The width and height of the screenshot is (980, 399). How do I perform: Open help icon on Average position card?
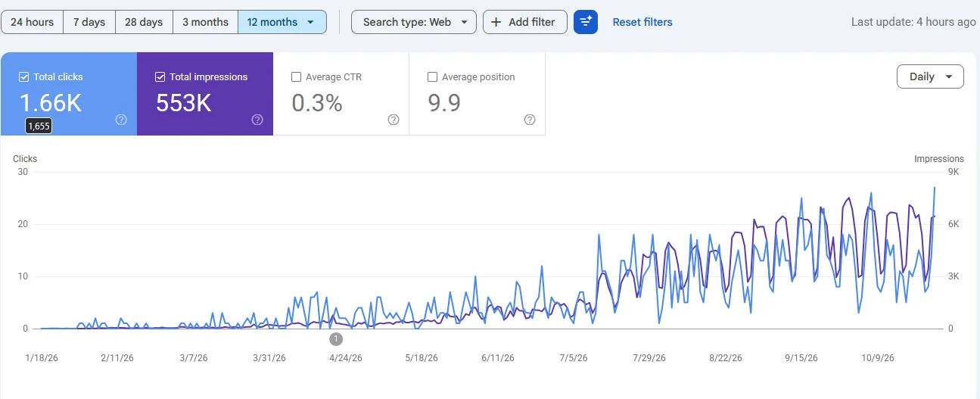tap(530, 120)
